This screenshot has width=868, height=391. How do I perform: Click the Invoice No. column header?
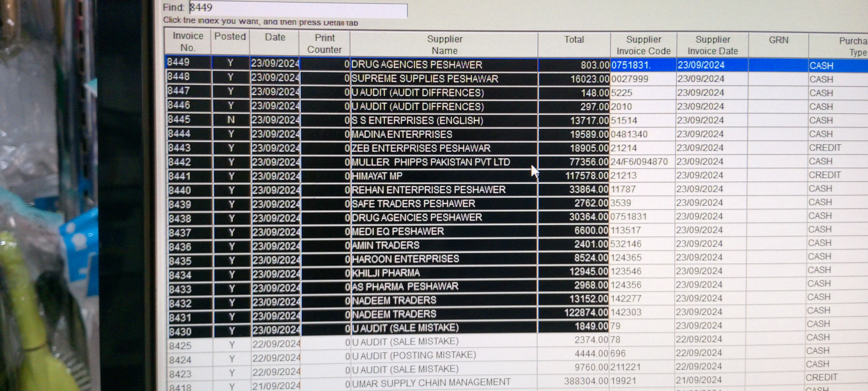188,42
